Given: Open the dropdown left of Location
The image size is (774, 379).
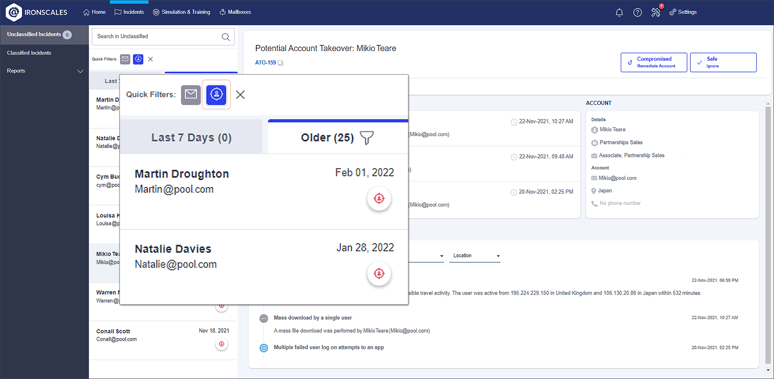Looking at the screenshot, I should (426, 256).
